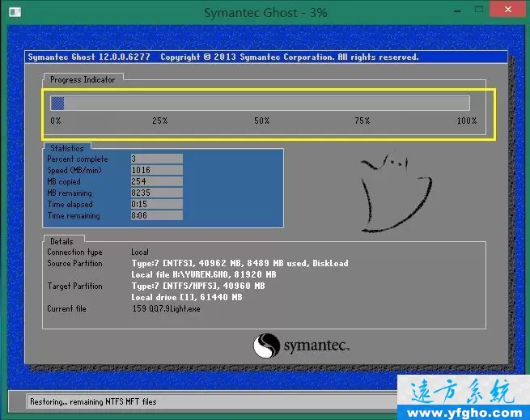Click the window system menu icon

pyautogui.click(x=13, y=13)
